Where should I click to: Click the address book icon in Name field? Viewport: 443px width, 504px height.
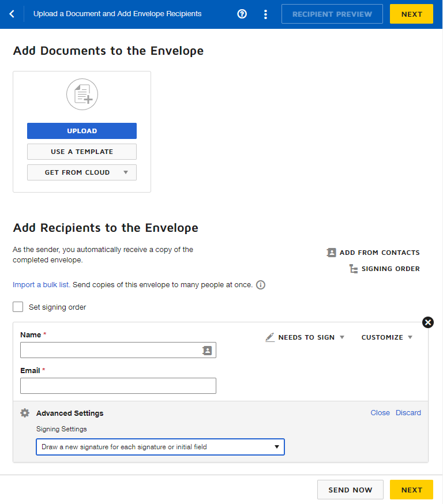[207, 350]
